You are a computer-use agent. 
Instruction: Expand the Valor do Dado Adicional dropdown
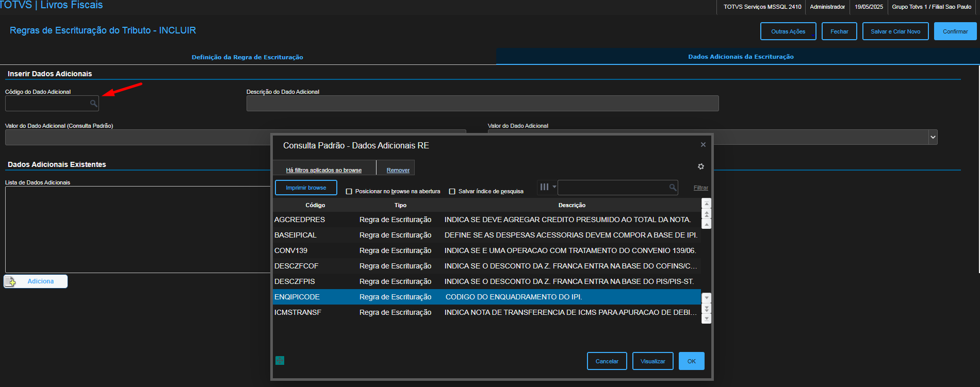pyautogui.click(x=933, y=137)
